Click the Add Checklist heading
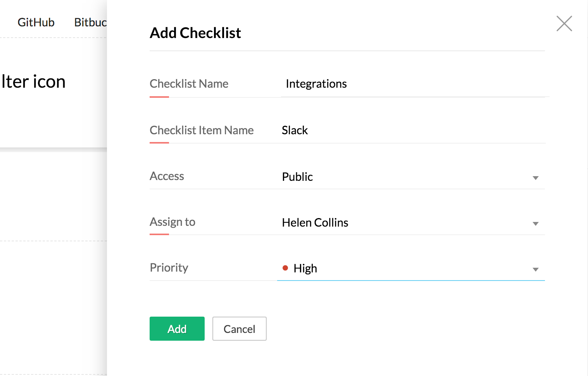 [195, 33]
